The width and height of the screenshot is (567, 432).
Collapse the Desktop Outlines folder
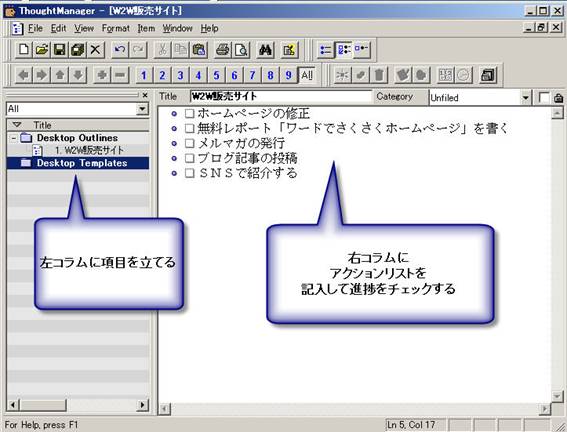click(x=13, y=138)
